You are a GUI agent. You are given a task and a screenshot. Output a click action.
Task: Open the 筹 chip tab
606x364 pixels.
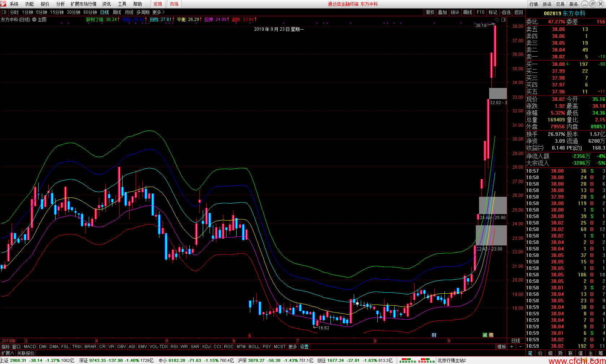[601, 353]
